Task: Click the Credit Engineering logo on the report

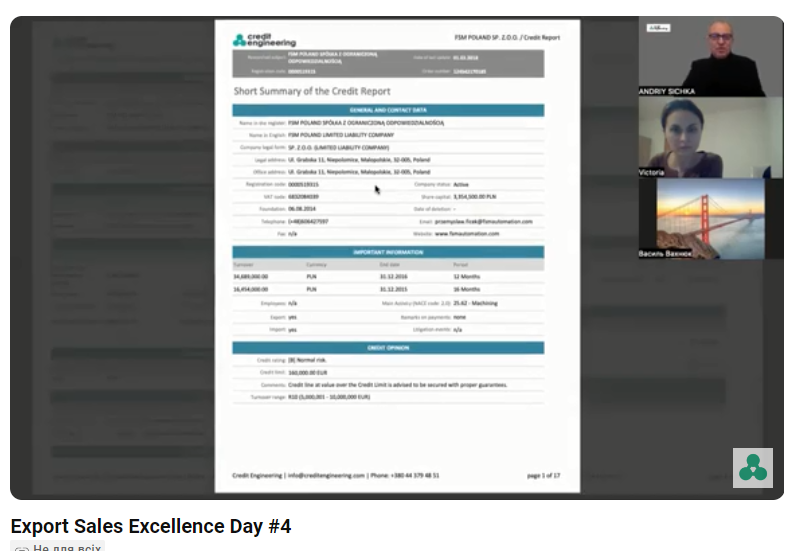Action: (x=265, y=40)
